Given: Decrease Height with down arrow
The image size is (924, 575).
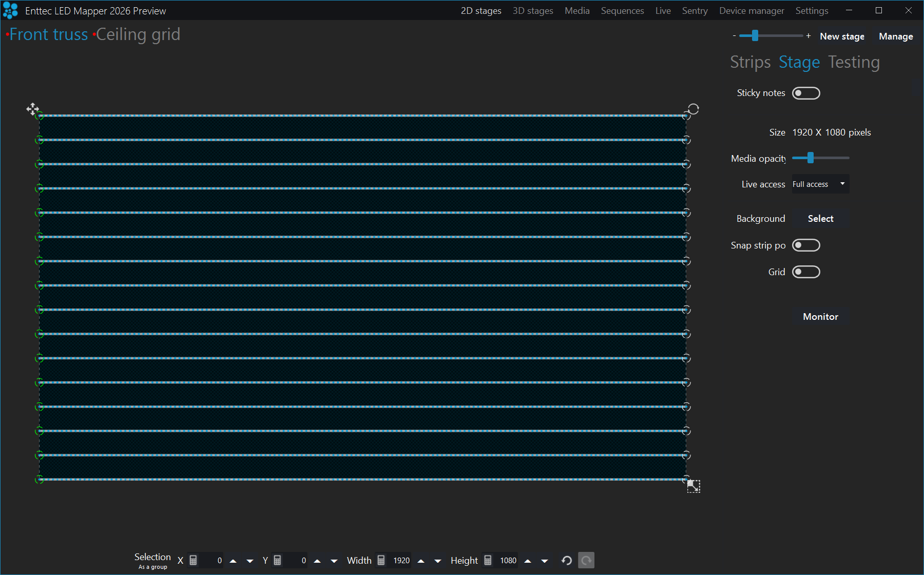Looking at the screenshot, I should (545, 561).
